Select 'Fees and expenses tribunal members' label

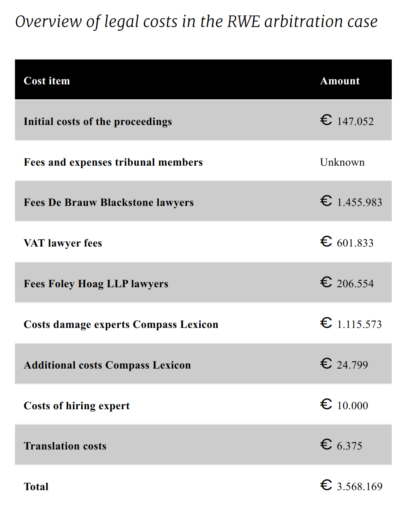pos(113,162)
